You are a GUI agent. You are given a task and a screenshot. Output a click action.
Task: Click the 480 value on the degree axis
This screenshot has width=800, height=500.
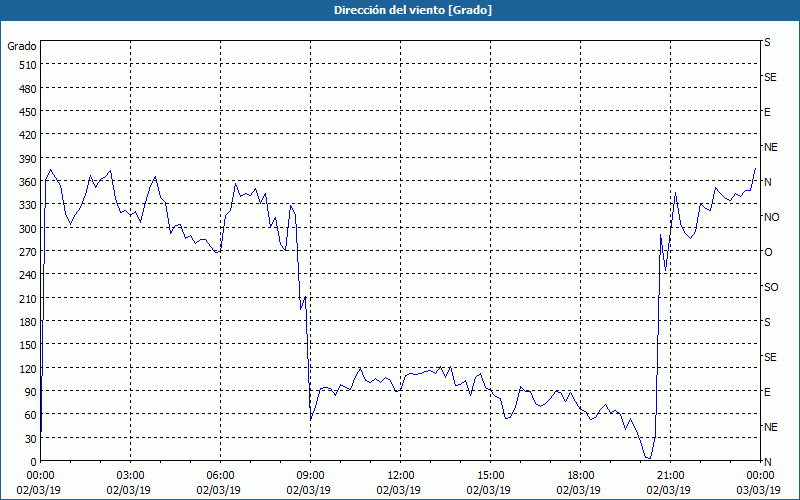tap(27, 89)
